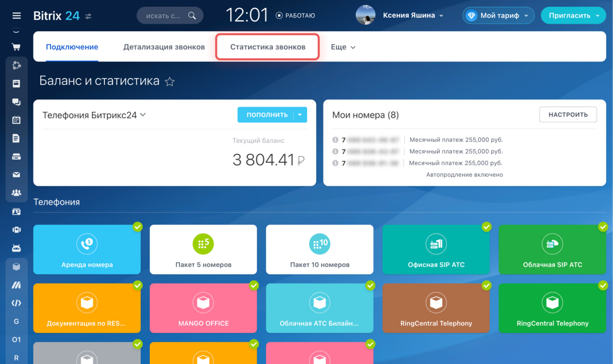Open the workgroups people sidebar icon

click(16, 193)
